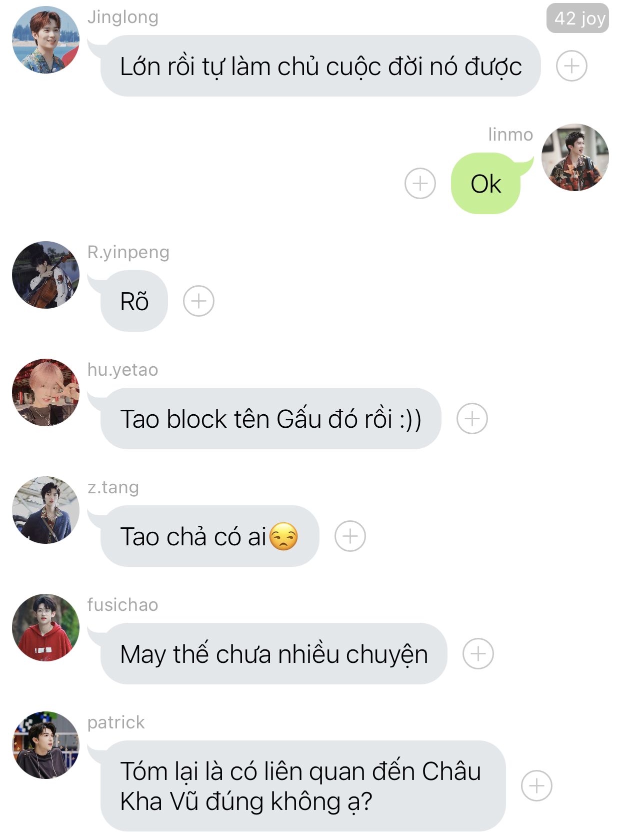621x840 pixels.
Task: Select the 'Tao block tên Gấu' message
Action: [270, 419]
